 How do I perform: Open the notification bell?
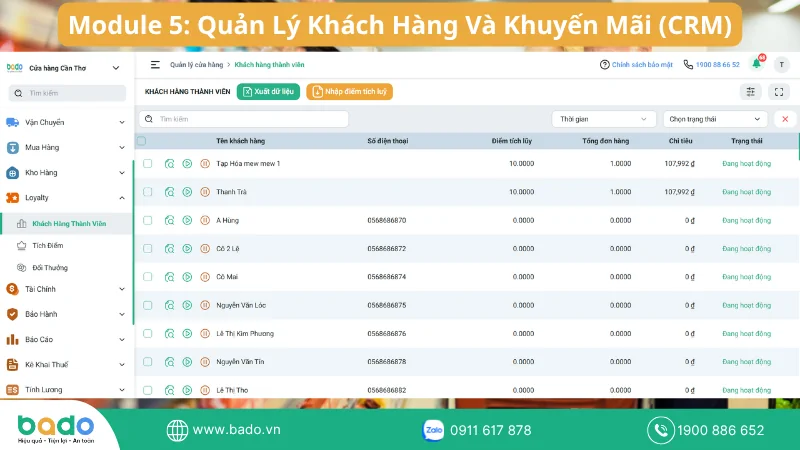757,64
